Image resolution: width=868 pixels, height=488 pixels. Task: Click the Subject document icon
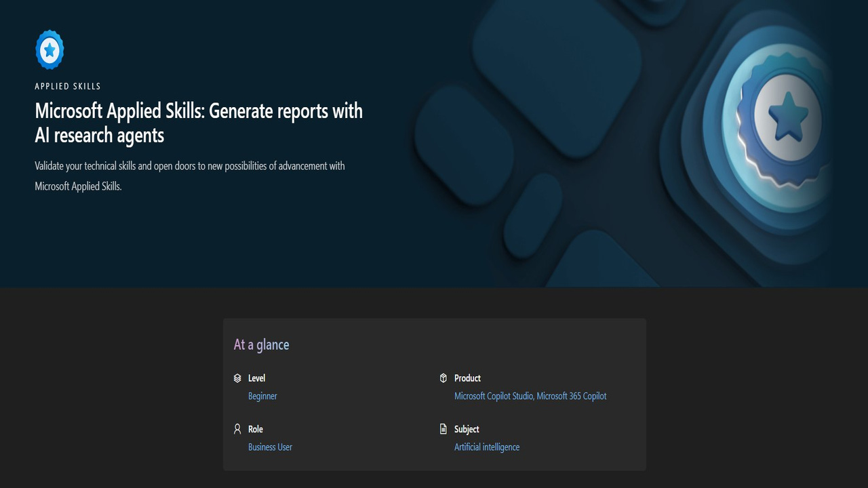pyautogui.click(x=443, y=429)
